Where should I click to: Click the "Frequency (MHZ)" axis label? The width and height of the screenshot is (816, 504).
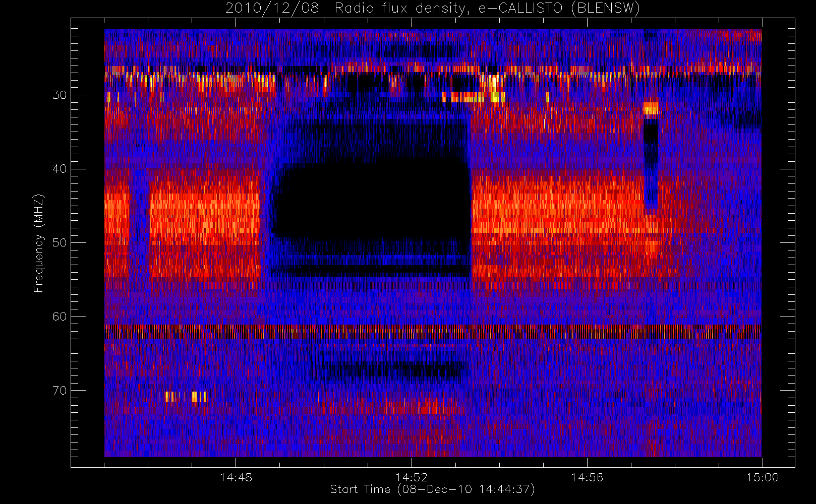pos(38,243)
